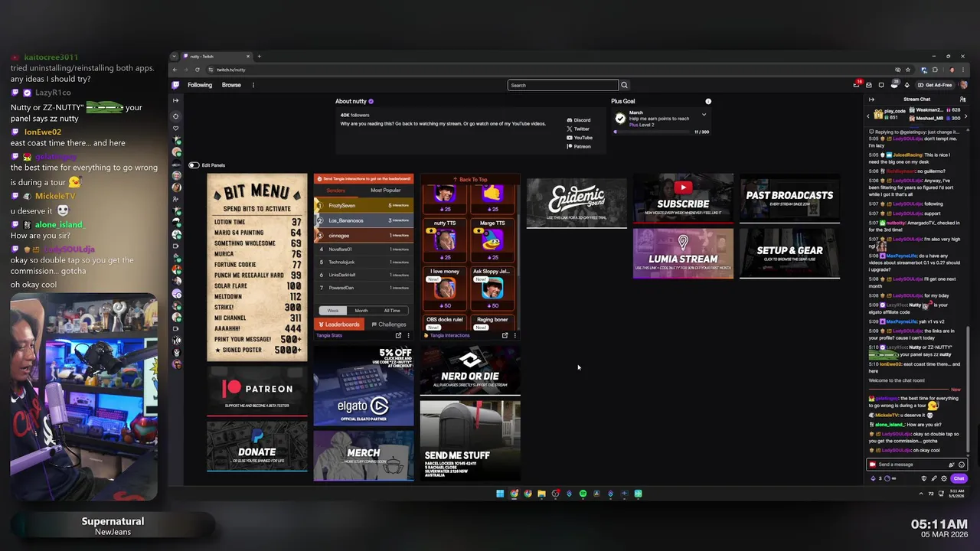Click the Twitch home logo
This screenshot has height=551, width=980.
coord(175,85)
